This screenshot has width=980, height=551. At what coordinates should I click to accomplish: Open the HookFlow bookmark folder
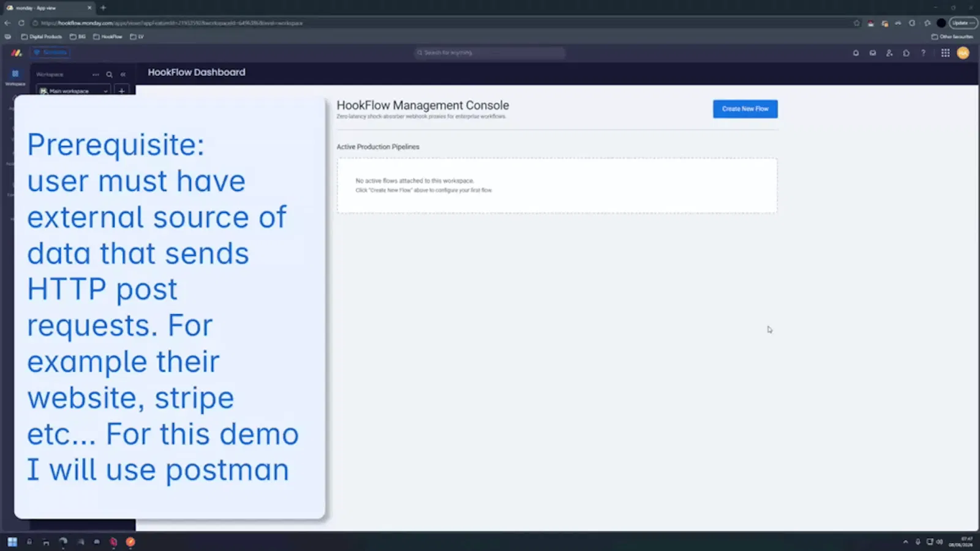point(108,37)
